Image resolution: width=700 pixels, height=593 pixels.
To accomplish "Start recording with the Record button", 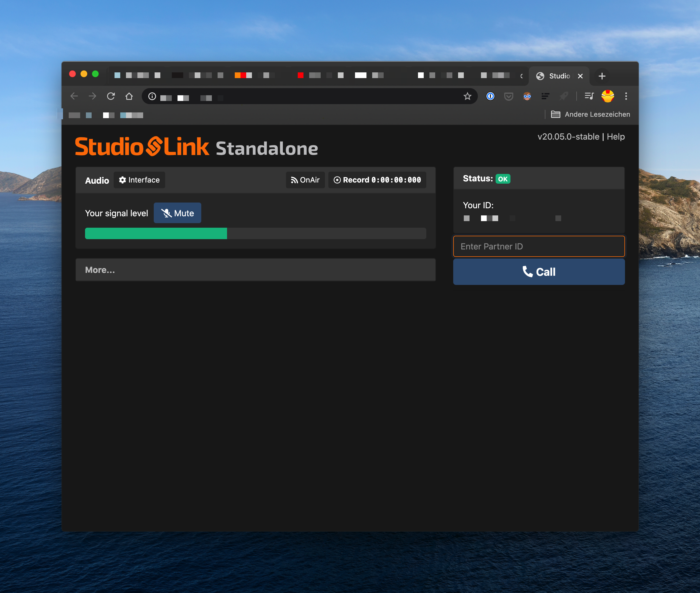I will (377, 180).
